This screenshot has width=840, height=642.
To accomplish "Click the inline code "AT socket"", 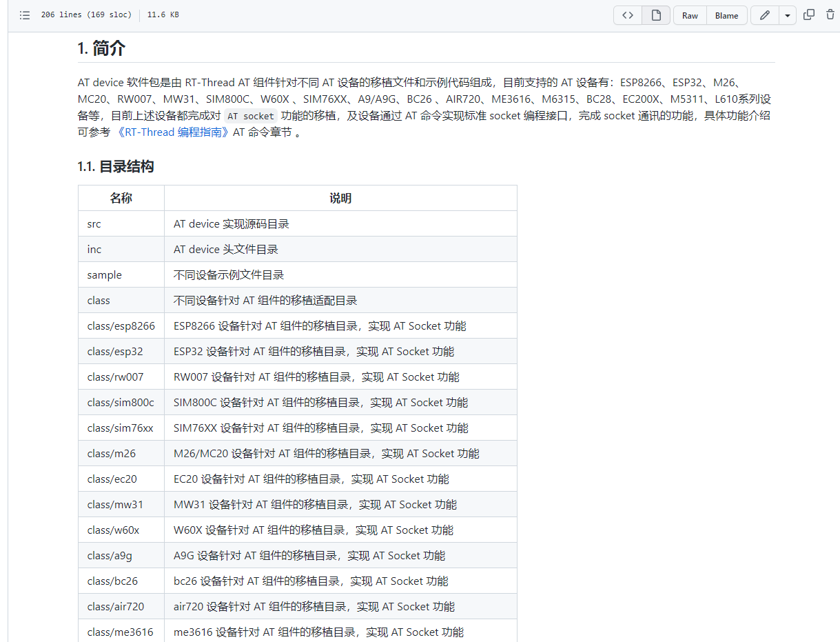I will click(x=251, y=116).
